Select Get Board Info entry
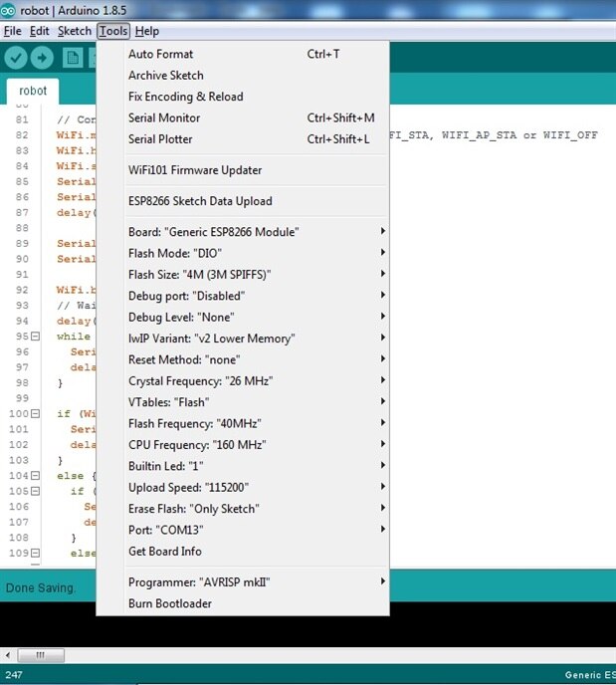616x685 pixels. [x=165, y=552]
